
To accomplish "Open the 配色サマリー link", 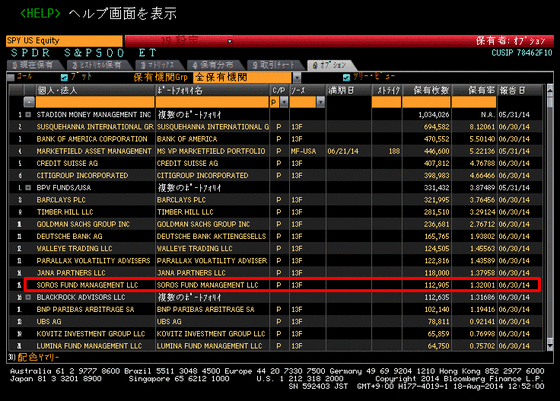I will [38, 357].
